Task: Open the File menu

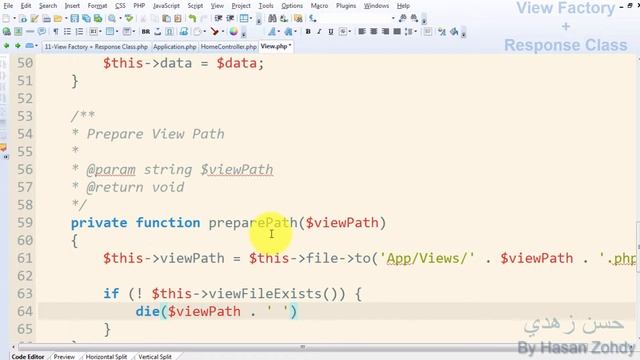Action: click(x=8, y=6)
